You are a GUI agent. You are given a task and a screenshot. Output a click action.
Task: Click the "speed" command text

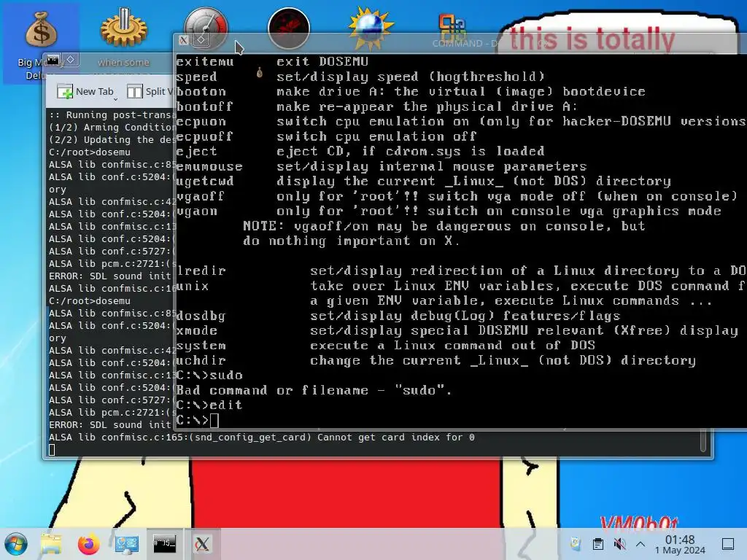pos(196,77)
